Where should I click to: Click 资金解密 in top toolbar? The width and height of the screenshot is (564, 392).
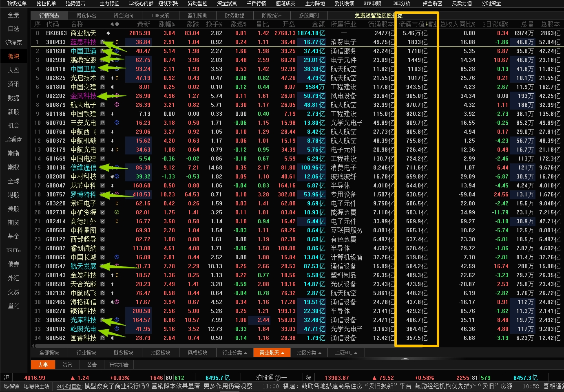432,3
